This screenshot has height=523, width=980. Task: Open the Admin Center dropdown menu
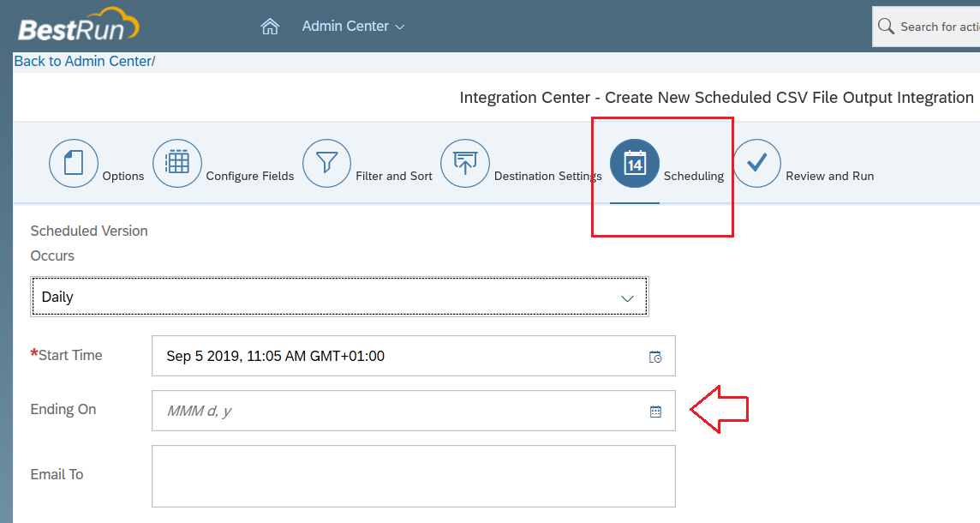(353, 27)
